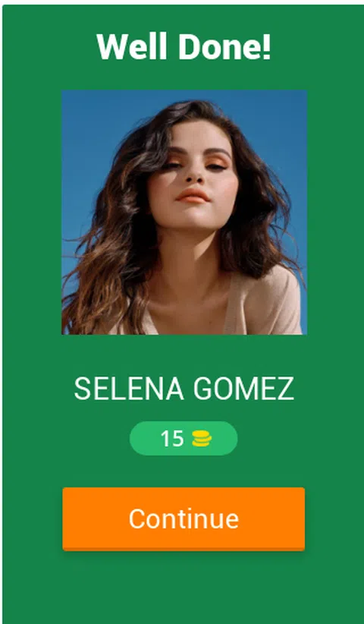
Task: Click the word SELENA in the answer
Action: (129, 389)
